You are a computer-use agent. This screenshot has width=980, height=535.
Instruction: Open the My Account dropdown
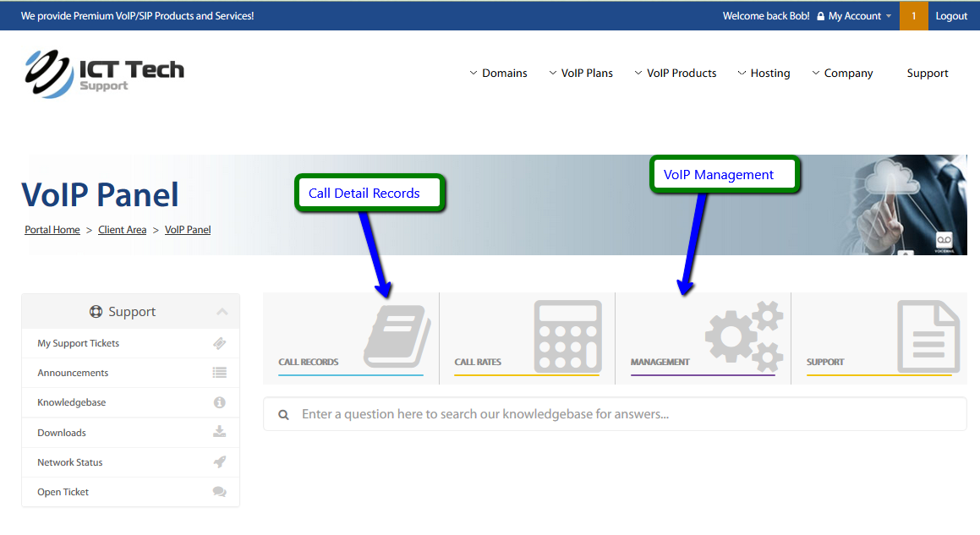[x=854, y=16]
